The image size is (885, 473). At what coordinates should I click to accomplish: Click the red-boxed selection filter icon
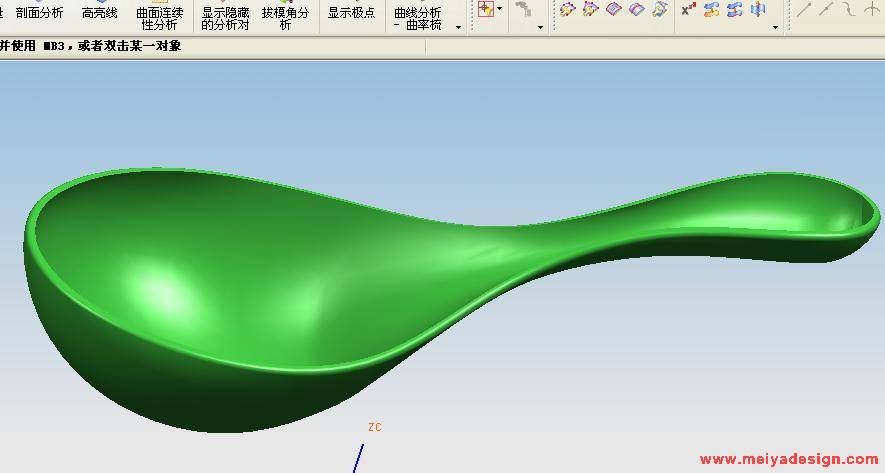tap(485, 9)
